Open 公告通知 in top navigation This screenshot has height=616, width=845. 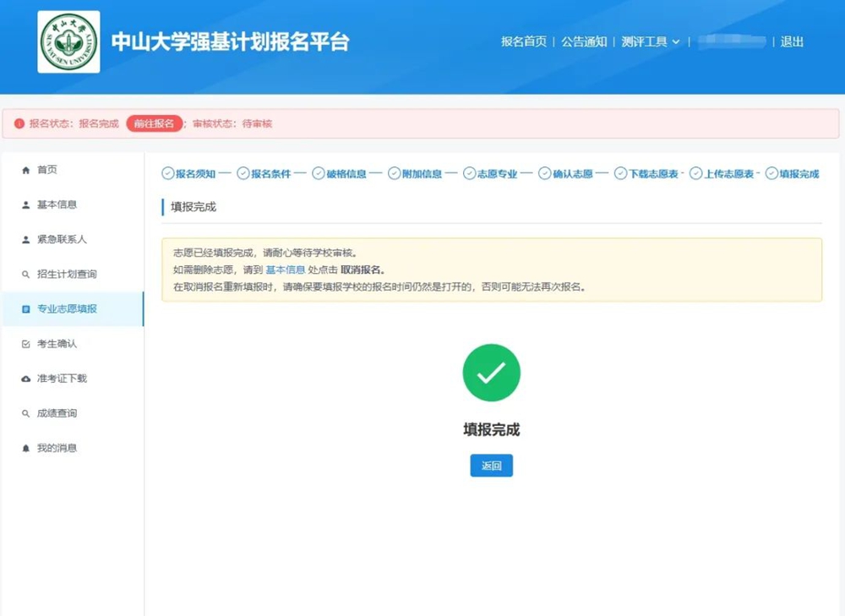(x=584, y=42)
